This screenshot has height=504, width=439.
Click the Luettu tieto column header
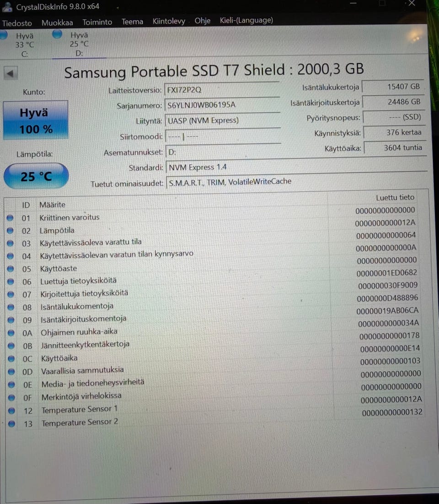395,197
